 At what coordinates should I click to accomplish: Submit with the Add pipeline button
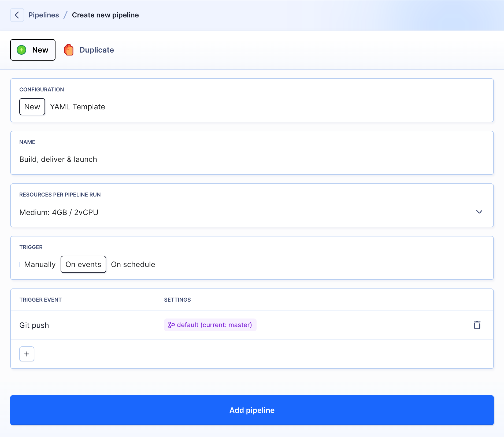click(x=252, y=410)
